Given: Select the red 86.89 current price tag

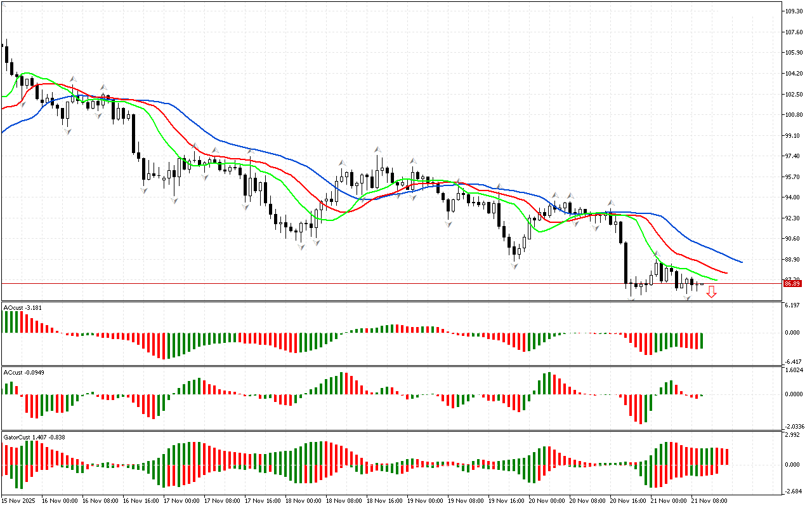Looking at the screenshot, I should 792,284.
